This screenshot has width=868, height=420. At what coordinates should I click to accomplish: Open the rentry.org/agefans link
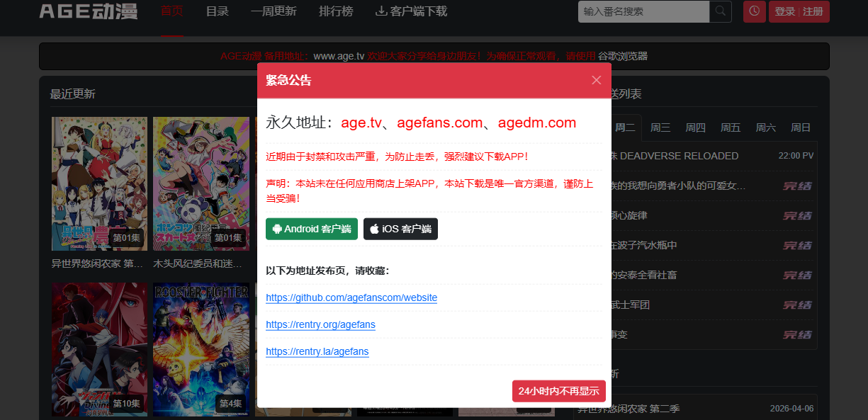pyautogui.click(x=320, y=324)
